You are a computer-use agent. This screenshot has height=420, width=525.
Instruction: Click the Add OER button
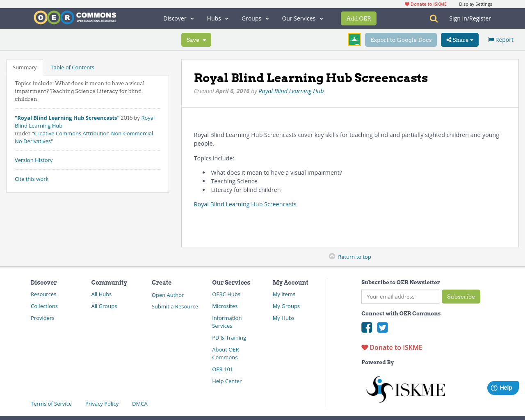[358, 18]
